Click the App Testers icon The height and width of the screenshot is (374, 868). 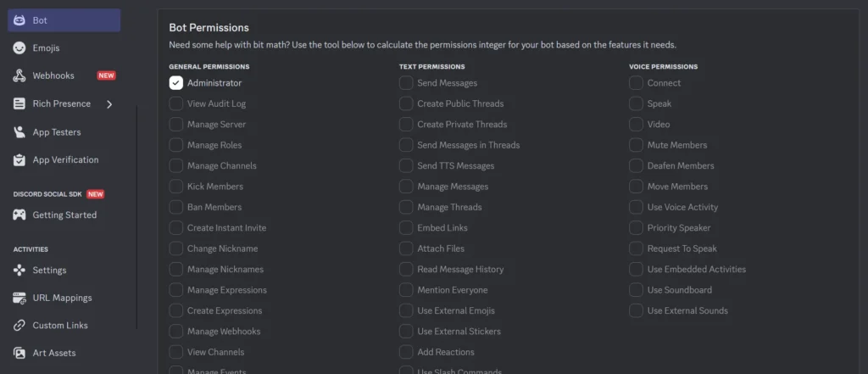click(x=19, y=131)
